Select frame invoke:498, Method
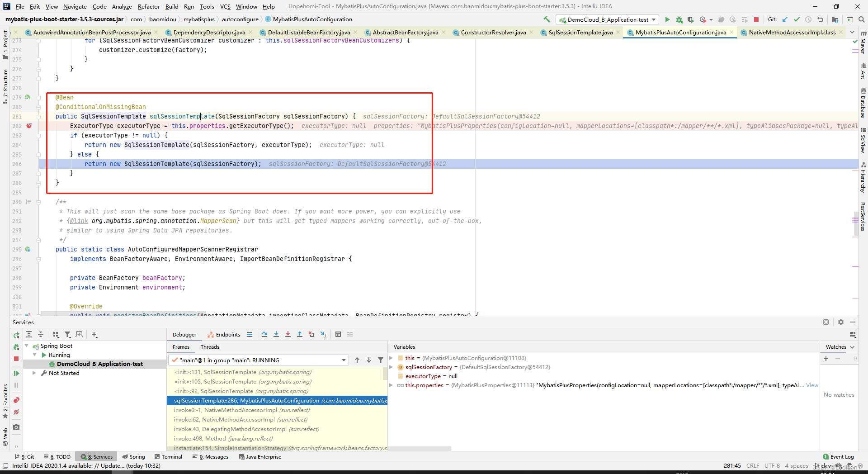The image size is (868, 474). [x=277, y=438]
